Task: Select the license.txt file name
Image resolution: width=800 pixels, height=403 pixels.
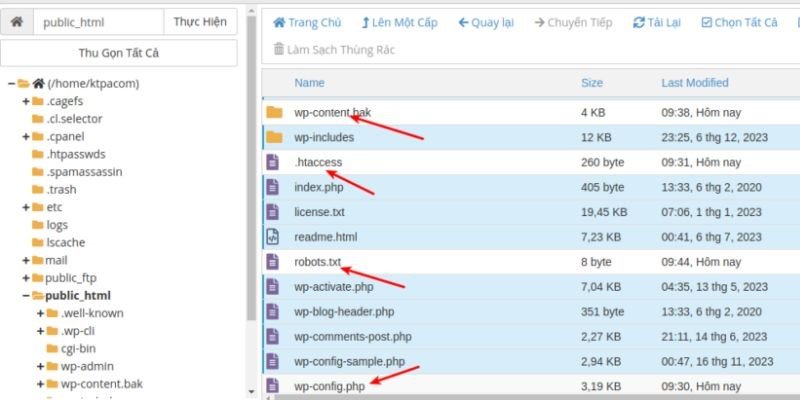Action: 319,212
